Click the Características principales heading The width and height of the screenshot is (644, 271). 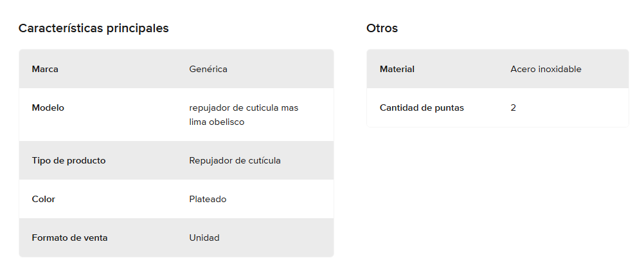(x=94, y=28)
